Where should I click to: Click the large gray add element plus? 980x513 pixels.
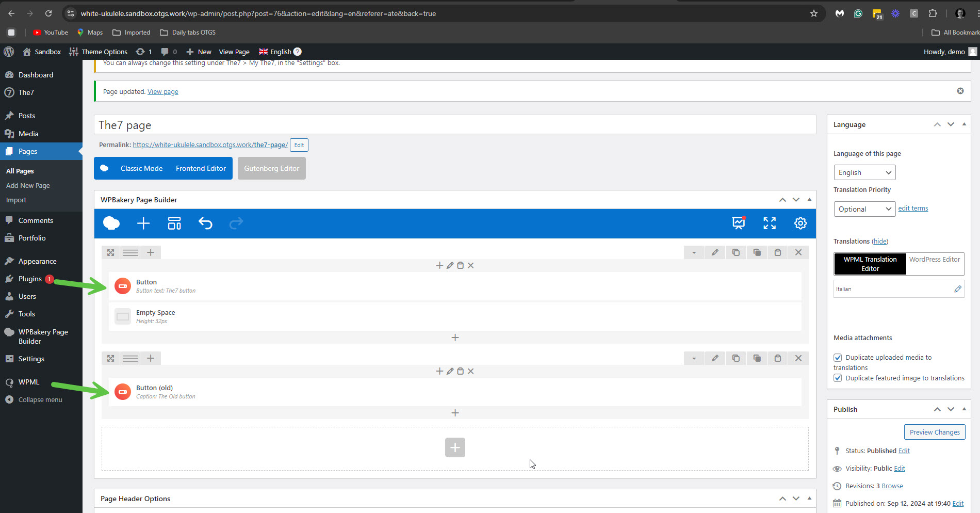[455, 447]
